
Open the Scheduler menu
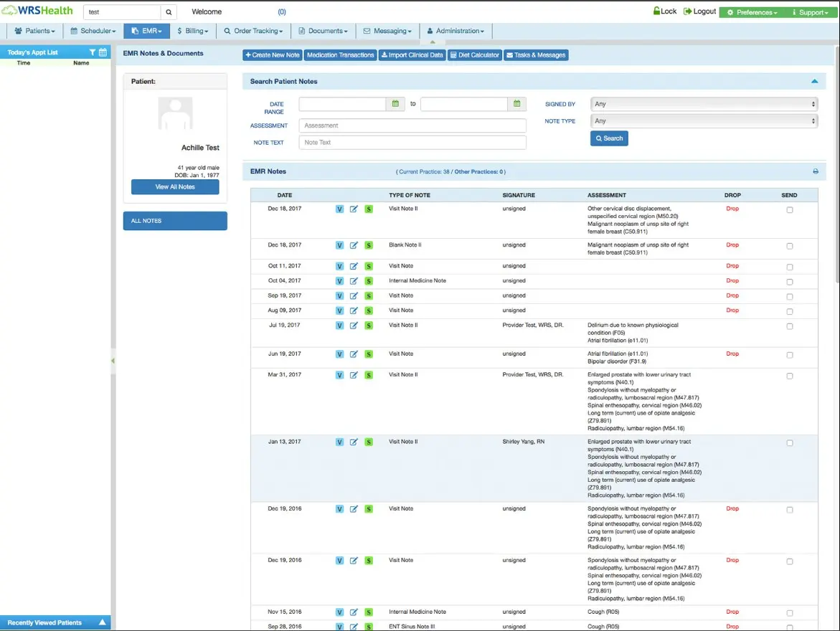pos(92,31)
